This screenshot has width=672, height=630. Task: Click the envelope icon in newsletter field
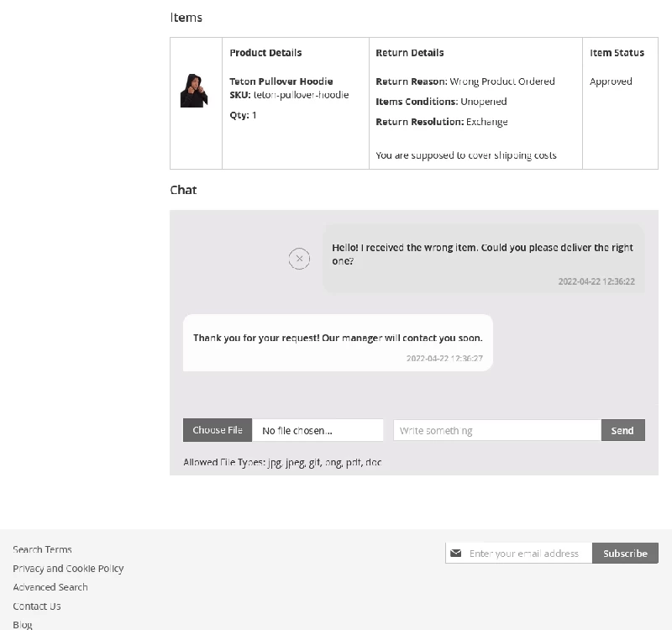coord(456,553)
